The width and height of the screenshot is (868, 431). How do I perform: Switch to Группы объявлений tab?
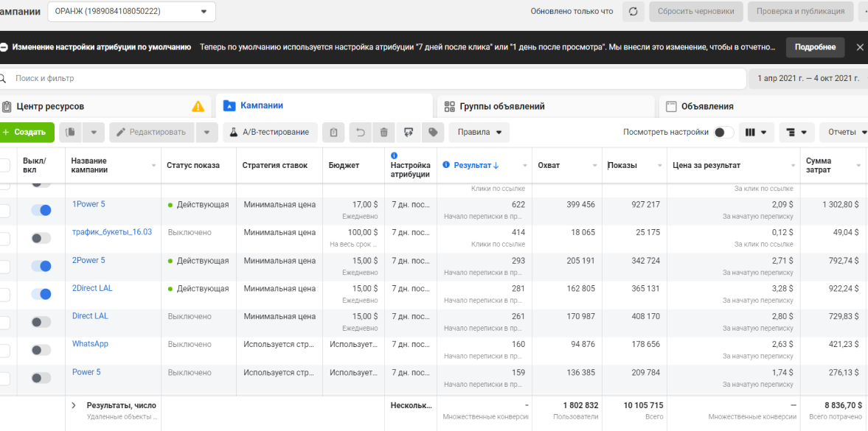[545, 106]
